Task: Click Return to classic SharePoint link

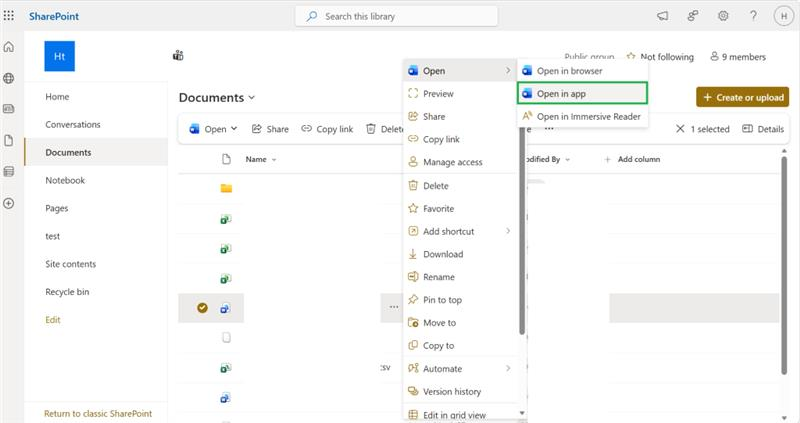Action: click(x=98, y=413)
